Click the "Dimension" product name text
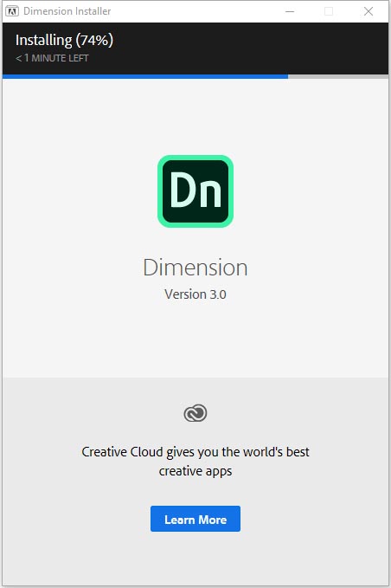The width and height of the screenshot is (391, 588). click(195, 268)
